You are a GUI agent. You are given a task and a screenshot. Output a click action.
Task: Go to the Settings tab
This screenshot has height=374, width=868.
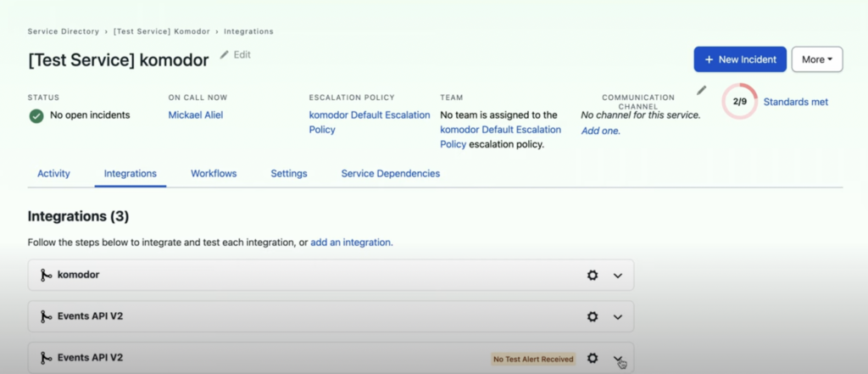pyautogui.click(x=289, y=173)
